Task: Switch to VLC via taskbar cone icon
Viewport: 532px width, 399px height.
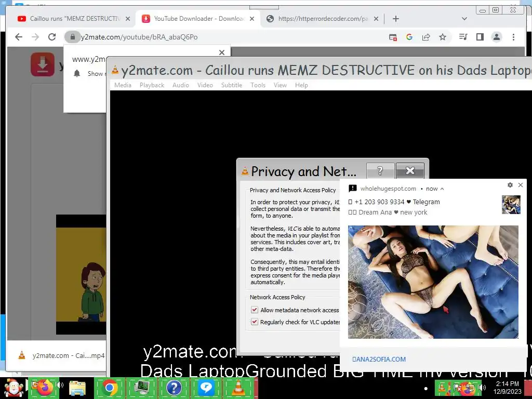Action: 238,388
